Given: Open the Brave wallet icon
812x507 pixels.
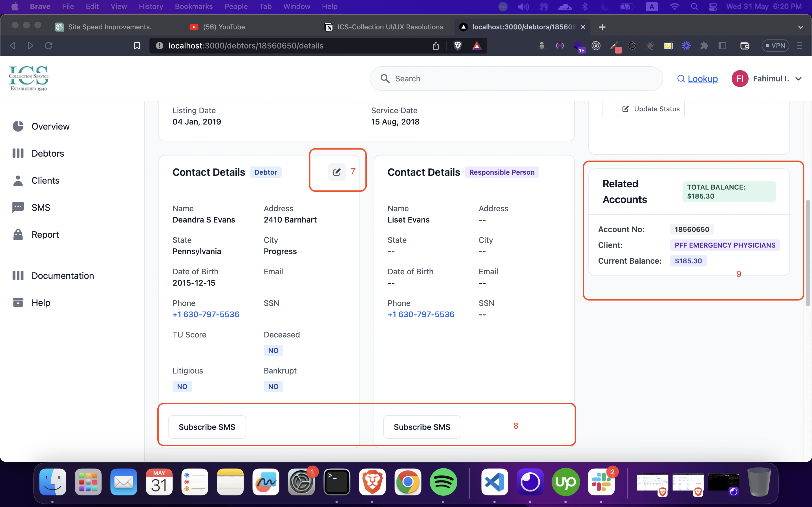Looking at the screenshot, I should pyautogui.click(x=745, y=46).
